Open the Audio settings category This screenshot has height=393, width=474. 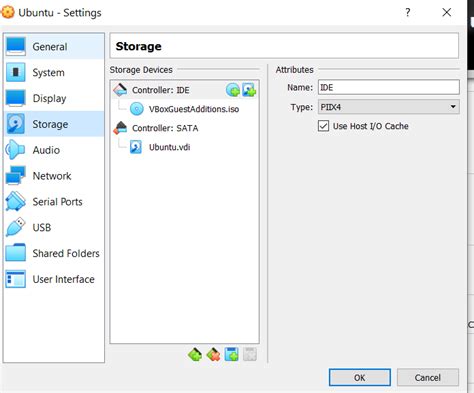pos(54,150)
